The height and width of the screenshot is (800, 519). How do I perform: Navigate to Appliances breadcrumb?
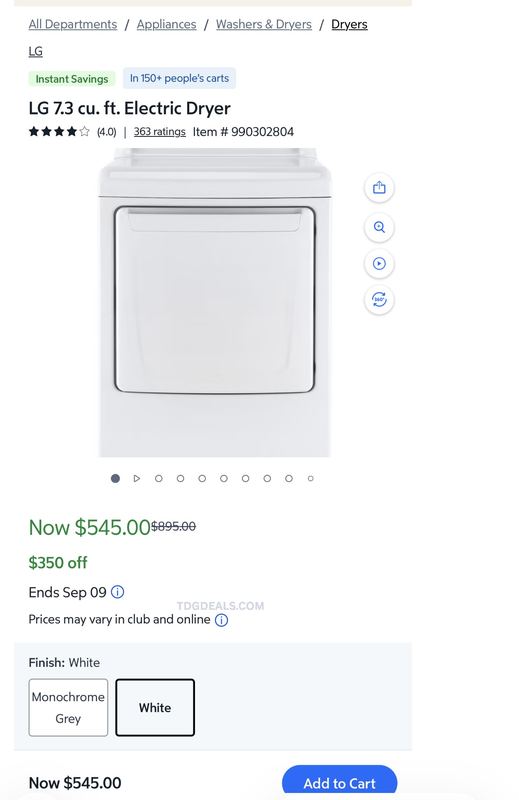[166, 24]
